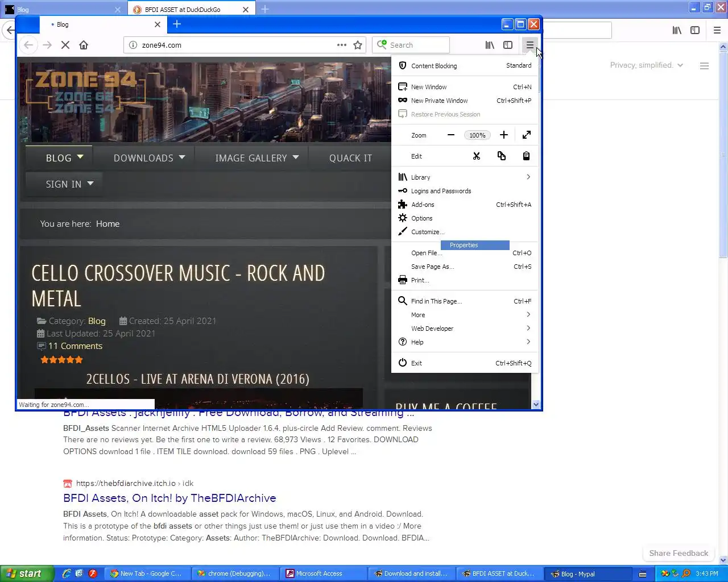Open Logins and Passwords

(x=465, y=191)
